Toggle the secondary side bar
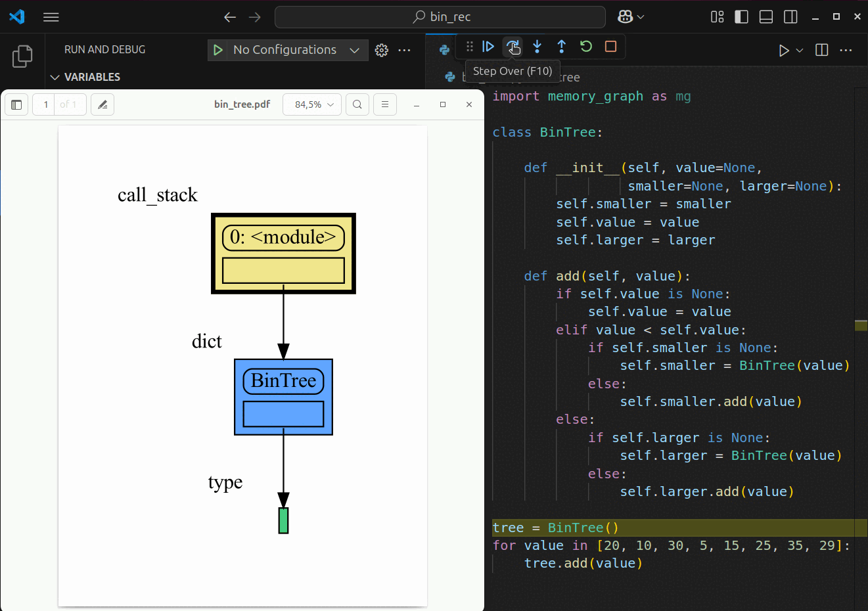Screen dimensions: 868x611 click(790, 16)
